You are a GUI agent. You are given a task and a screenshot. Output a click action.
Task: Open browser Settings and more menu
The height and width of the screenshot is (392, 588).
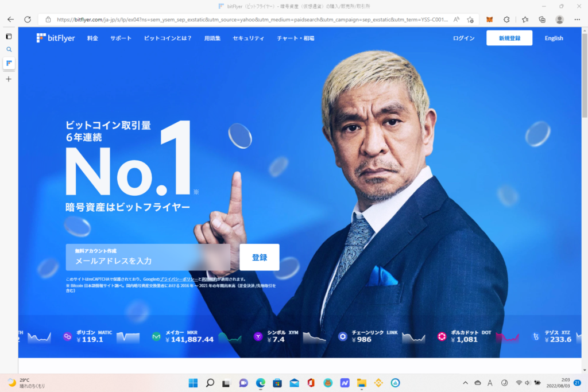pyautogui.click(x=577, y=20)
